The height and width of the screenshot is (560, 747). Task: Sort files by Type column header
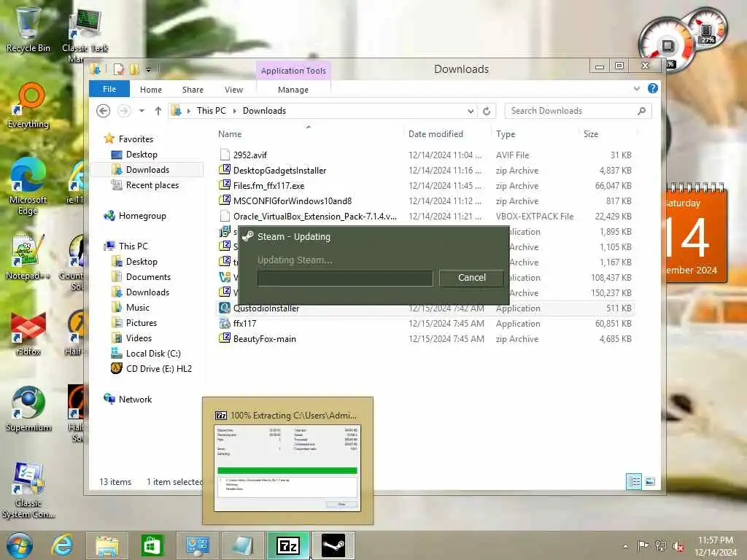pos(506,134)
